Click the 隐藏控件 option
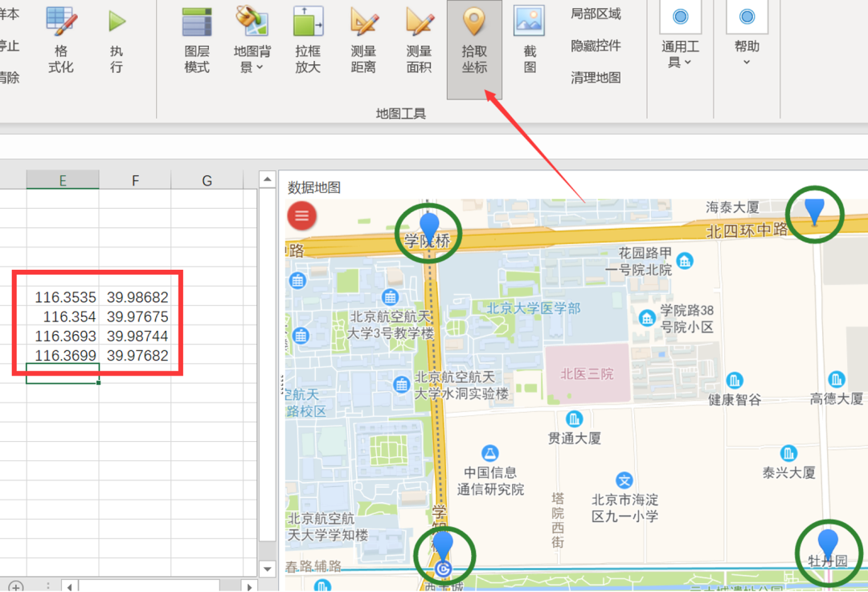Screen dimensions: 868x592 click(x=596, y=45)
